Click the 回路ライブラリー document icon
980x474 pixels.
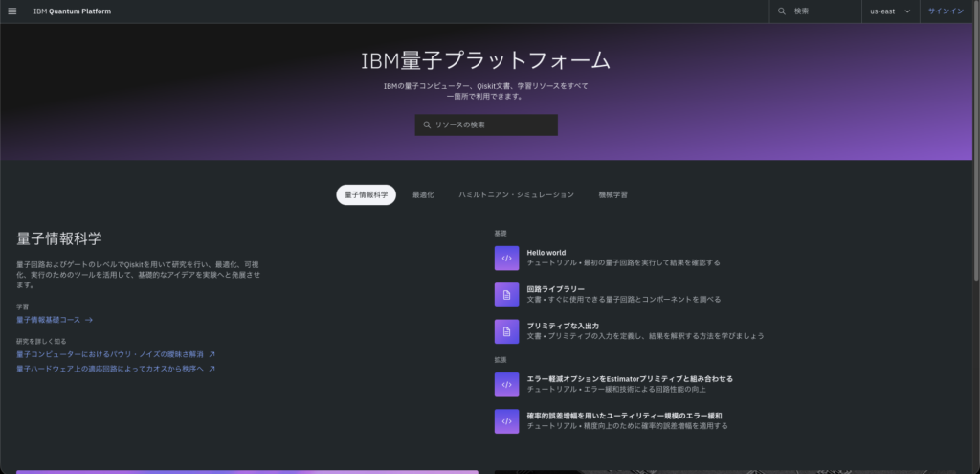point(506,294)
